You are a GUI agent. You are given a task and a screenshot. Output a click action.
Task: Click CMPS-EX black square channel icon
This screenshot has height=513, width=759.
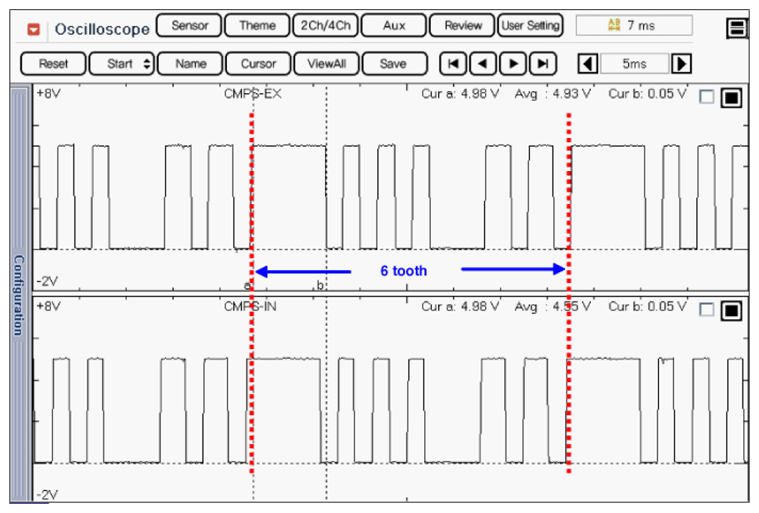pyautogui.click(x=731, y=98)
